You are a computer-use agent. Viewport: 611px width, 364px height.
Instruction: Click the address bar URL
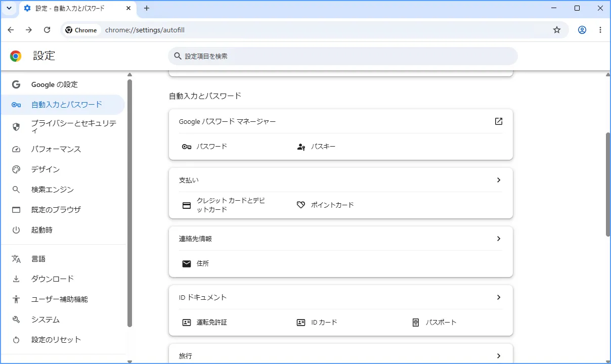(145, 30)
